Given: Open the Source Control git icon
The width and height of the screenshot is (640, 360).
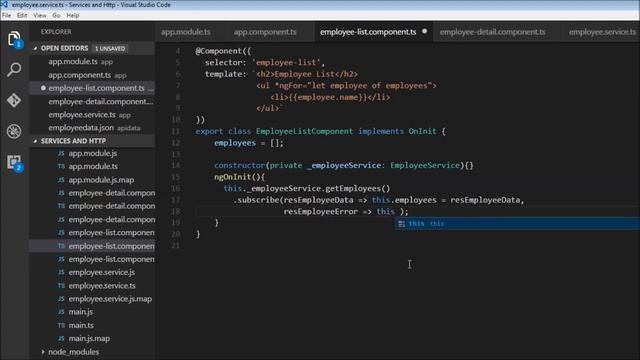Looking at the screenshot, I should [x=14, y=100].
